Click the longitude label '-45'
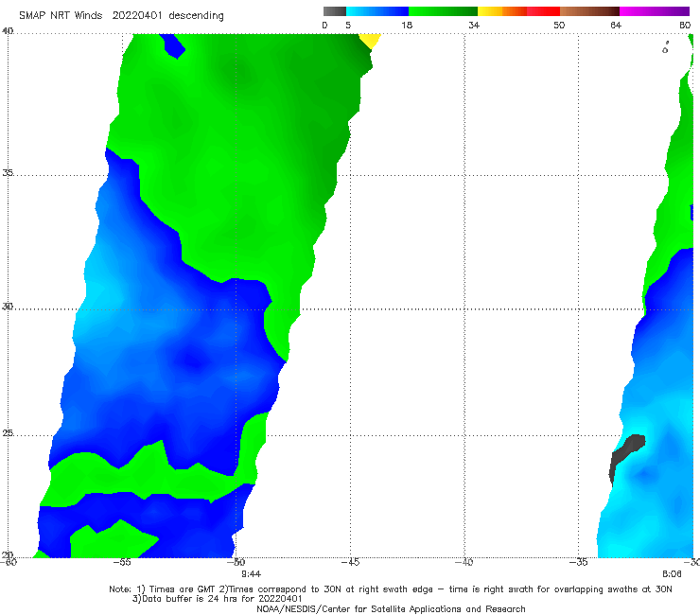The width and height of the screenshot is (700, 615). (350, 562)
